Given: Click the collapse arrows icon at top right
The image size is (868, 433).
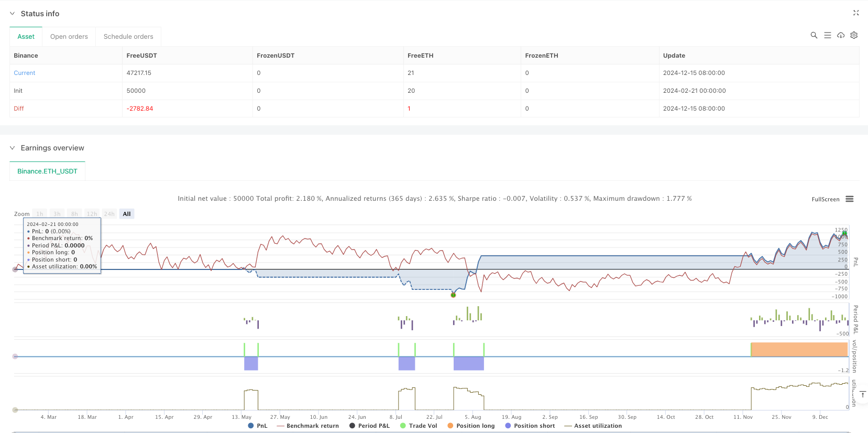Looking at the screenshot, I should [856, 13].
